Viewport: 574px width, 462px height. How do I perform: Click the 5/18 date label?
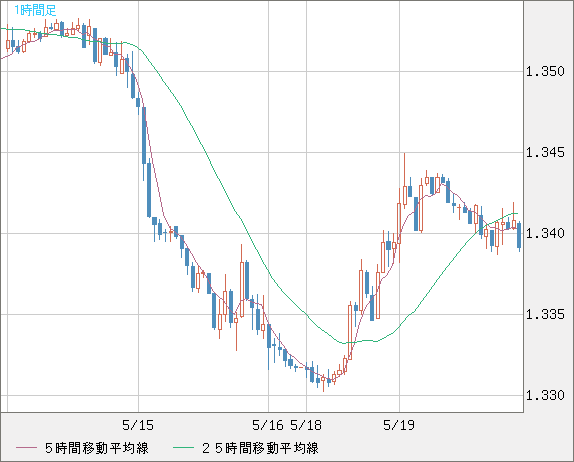pyautogui.click(x=306, y=425)
